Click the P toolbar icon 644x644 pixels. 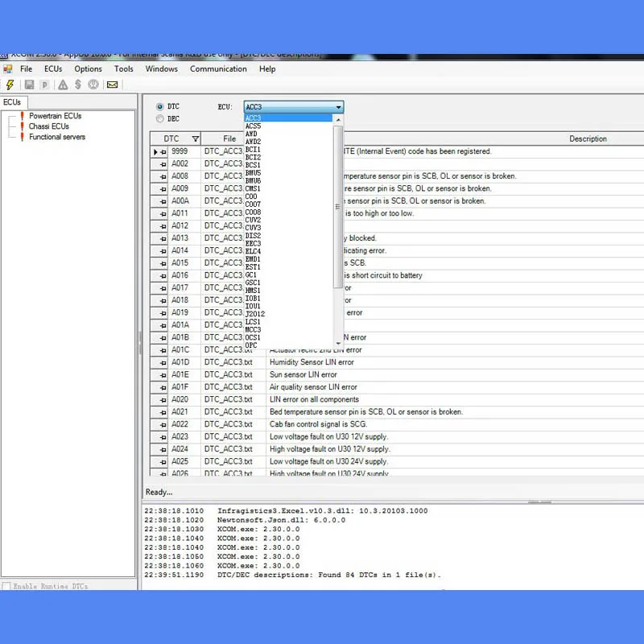(45, 85)
